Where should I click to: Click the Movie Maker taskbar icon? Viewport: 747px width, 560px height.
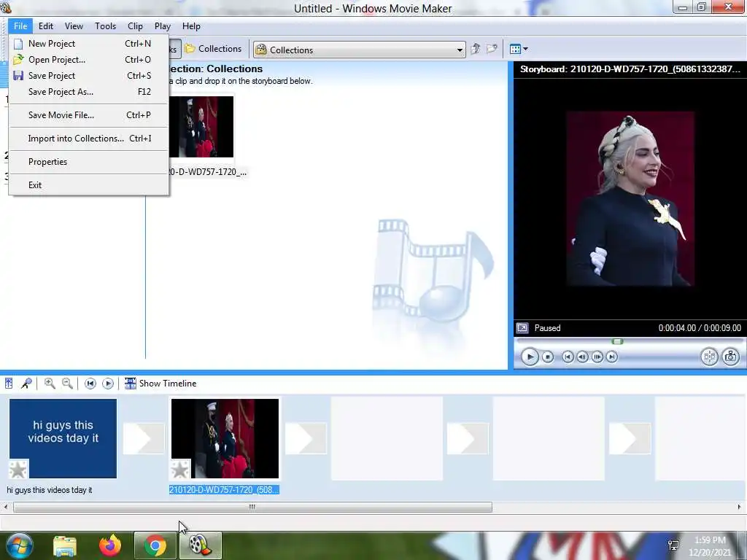click(x=201, y=545)
